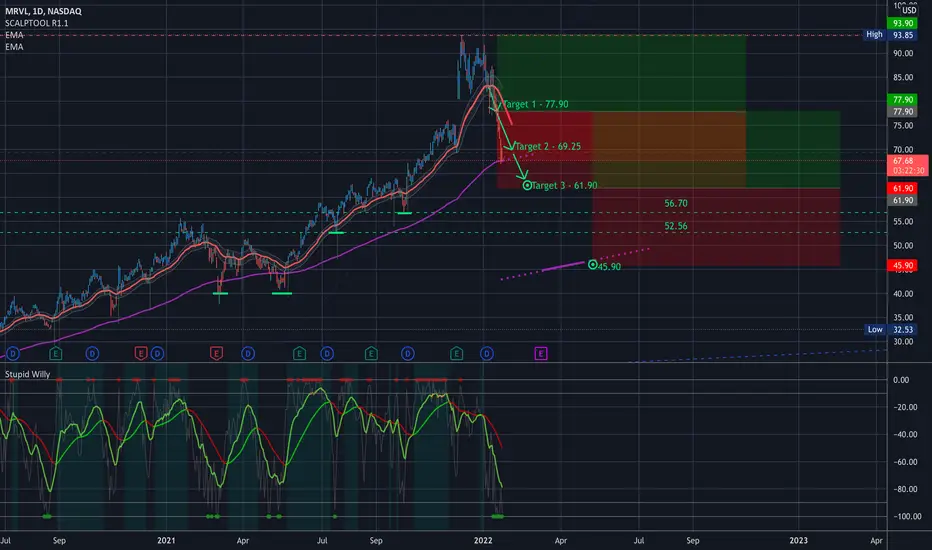Screen dimensions: 932x550
Task: Click the MRVL, 1D, NASDAQ symbol title
Action: click(43, 11)
